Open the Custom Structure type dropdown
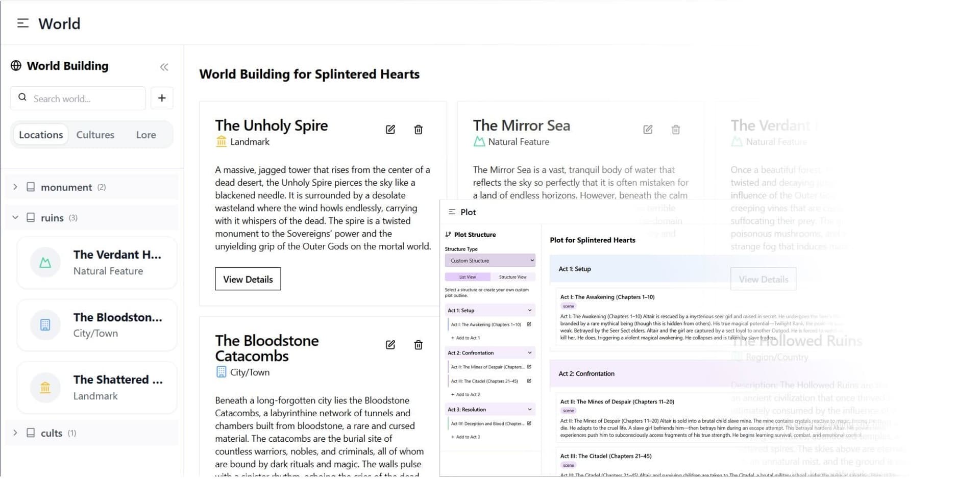Image resolution: width=980 pixels, height=480 pixels. pos(490,261)
